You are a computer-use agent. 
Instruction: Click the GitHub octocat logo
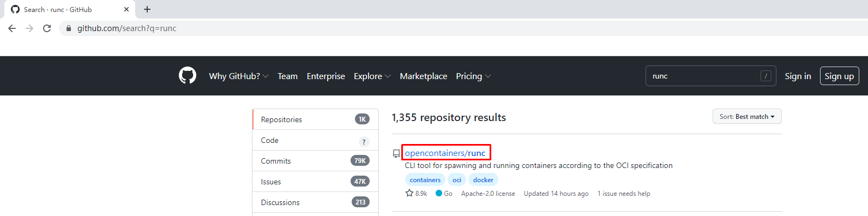click(x=188, y=76)
